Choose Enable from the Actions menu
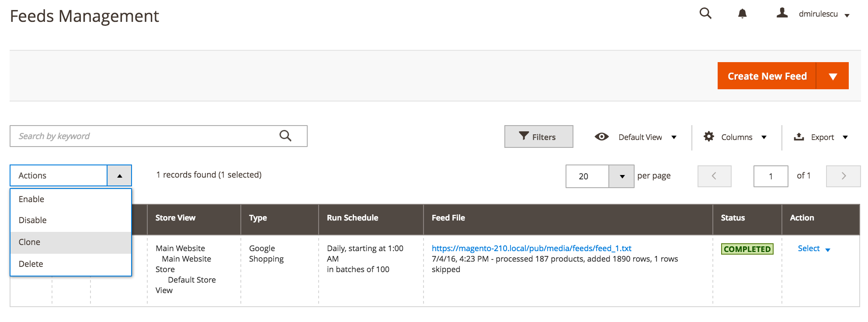Viewport: 868px width, 322px height. pyautogui.click(x=71, y=199)
